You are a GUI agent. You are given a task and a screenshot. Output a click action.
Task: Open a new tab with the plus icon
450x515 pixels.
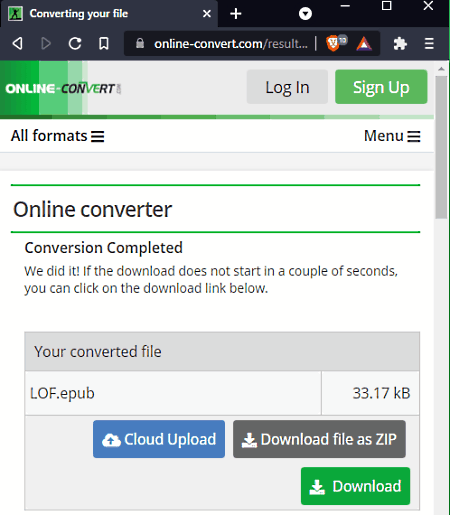point(236,14)
